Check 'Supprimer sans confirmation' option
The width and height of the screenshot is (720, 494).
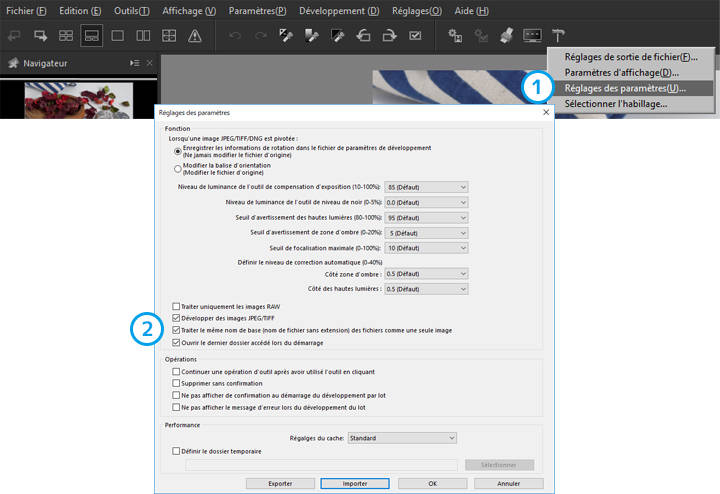[x=177, y=383]
